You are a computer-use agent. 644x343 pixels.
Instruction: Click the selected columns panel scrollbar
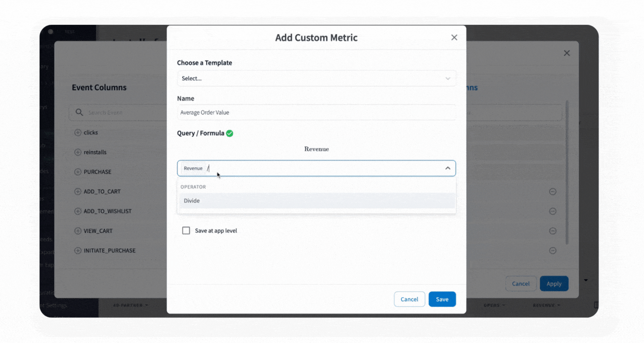pyautogui.click(x=567, y=171)
